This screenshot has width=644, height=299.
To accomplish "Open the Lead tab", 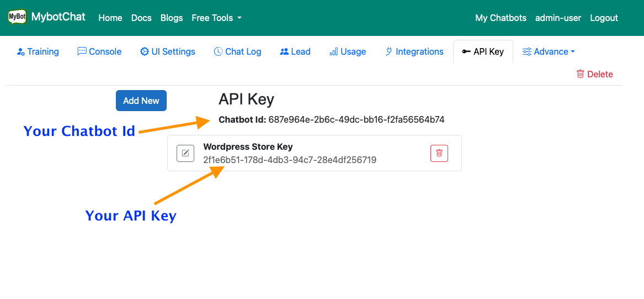I will [x=295, y=52].
